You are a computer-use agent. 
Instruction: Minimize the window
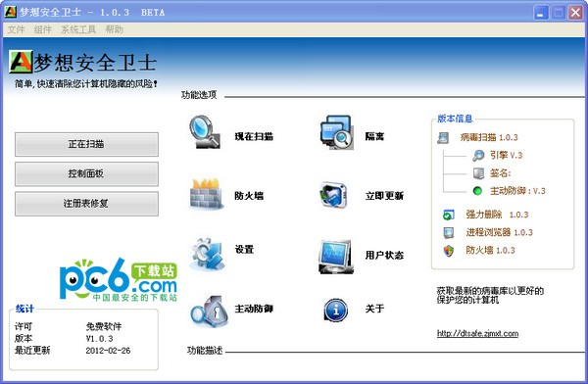coord(541,13)
